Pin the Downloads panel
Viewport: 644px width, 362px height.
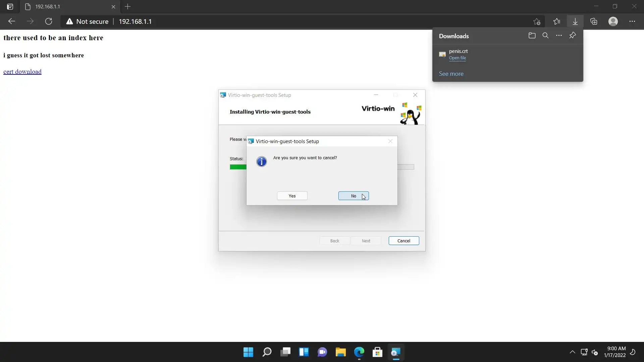coord(573,36)
